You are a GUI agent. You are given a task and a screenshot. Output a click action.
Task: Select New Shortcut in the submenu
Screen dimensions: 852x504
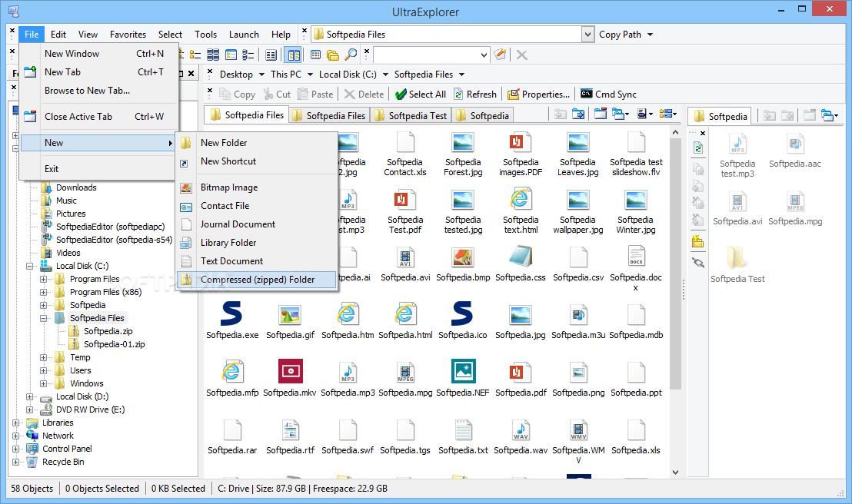(x=257, y=161)
